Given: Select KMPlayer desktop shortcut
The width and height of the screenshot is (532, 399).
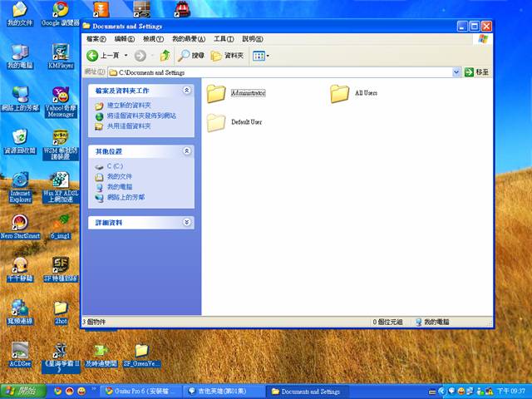Looking at the screenshot, I should (x=61, y=57).
